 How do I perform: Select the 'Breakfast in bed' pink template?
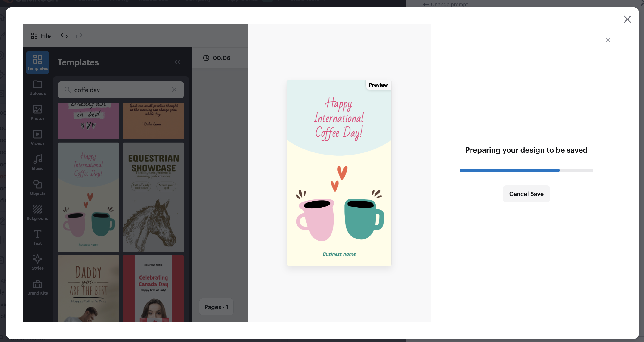(x=88, y=121)
